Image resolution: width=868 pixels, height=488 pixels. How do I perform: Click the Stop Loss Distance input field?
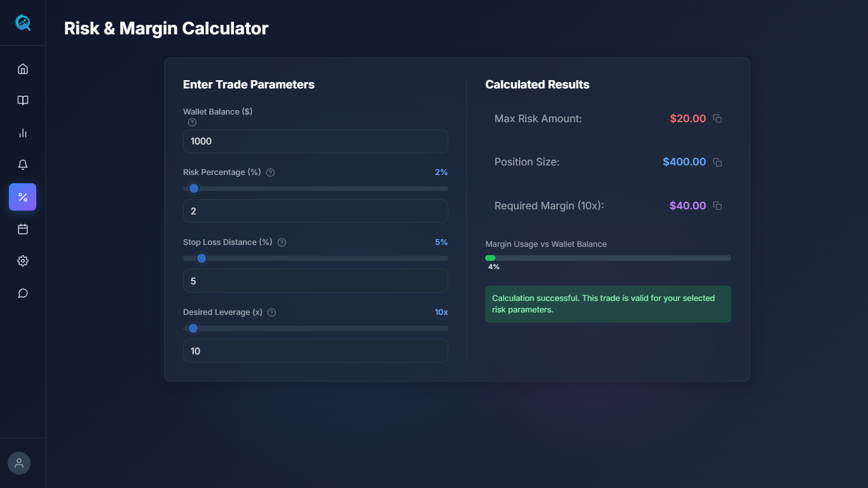pos(315,281)
